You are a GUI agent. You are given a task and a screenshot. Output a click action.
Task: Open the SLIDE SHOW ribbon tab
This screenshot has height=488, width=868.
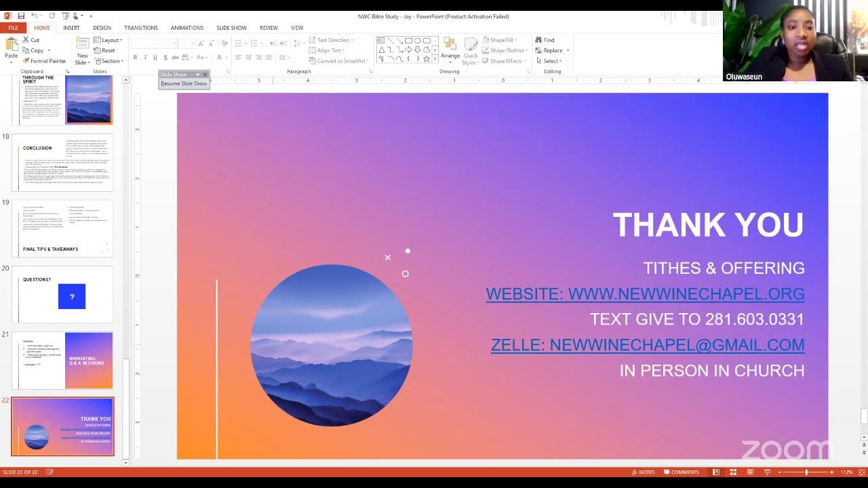pos(231,28)
